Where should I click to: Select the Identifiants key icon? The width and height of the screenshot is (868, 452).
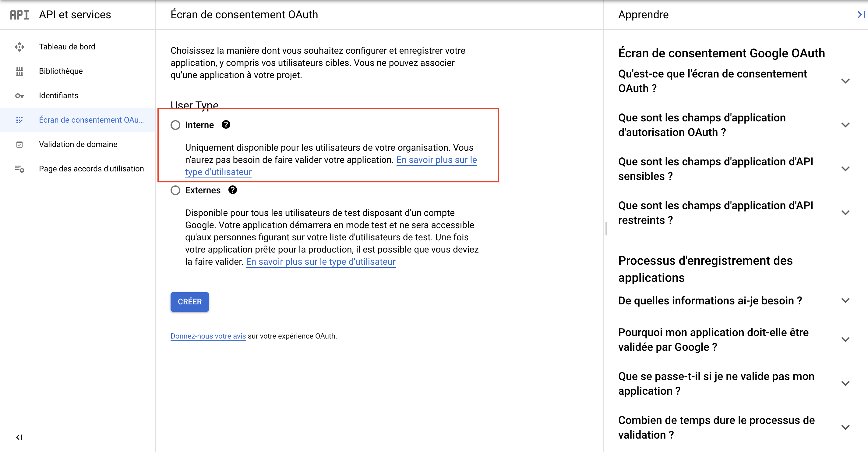[x=19, y=95]
